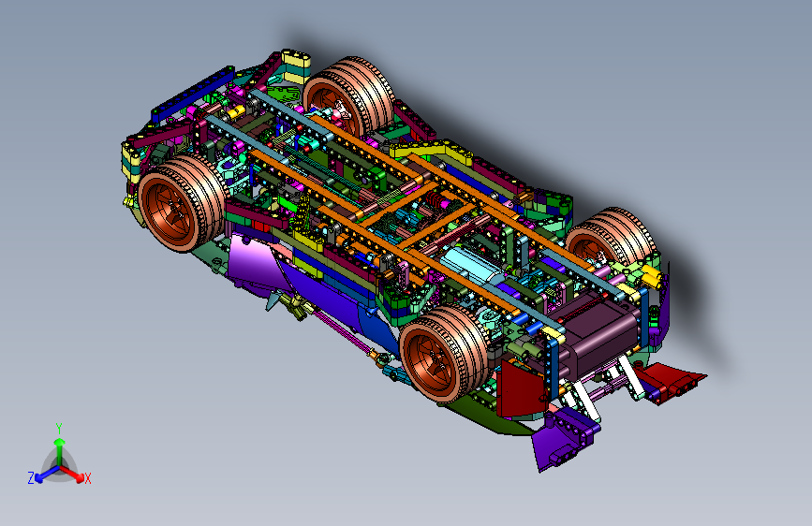This screenshot has width=812, height=526.
Task: Click the red X axis on the triad
Action: click(x=72, y=473)
